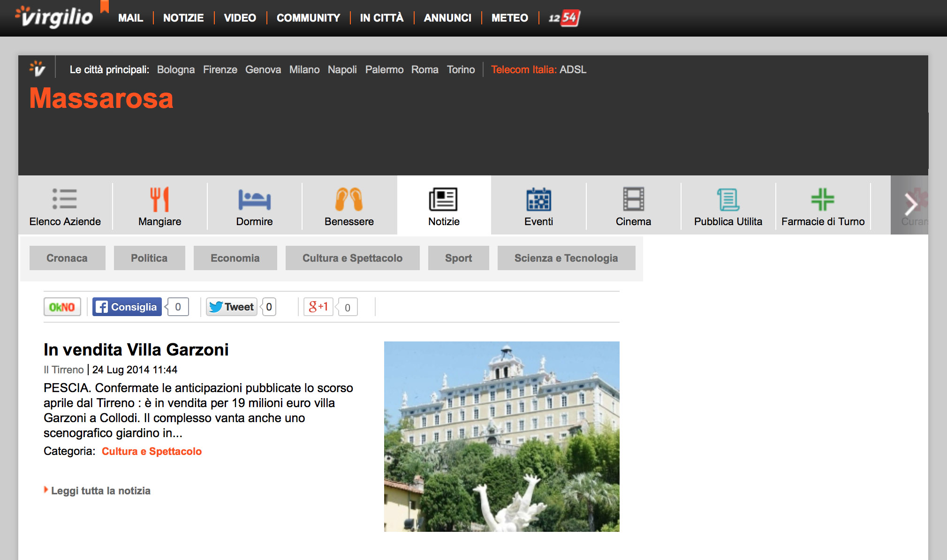The image size is (947, 560).
Task: Go to Milano city page
Action: [304, 69]
